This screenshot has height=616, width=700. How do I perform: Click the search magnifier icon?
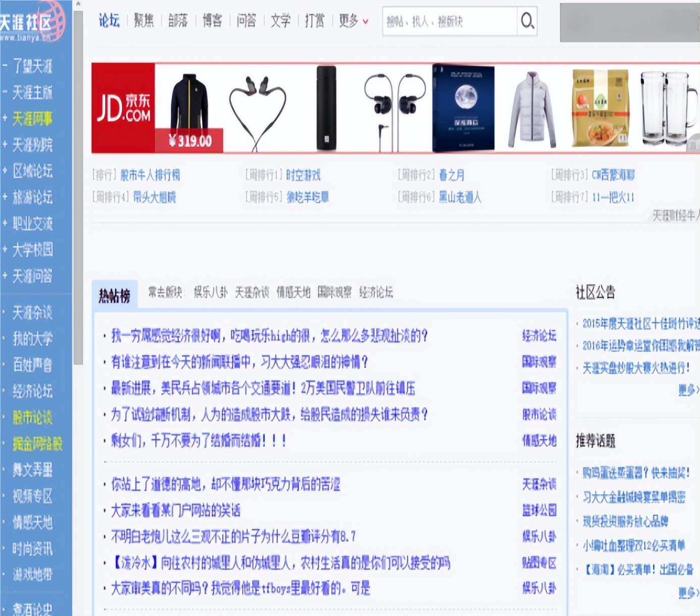click(527, 21)
